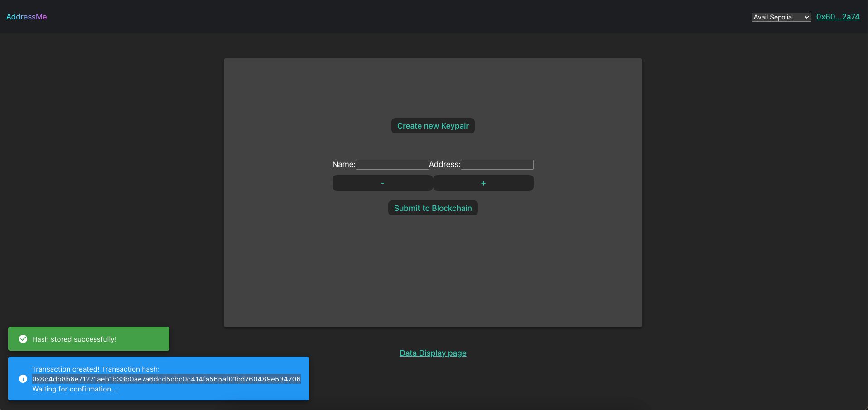Click the Transaction created! message line
Screen dimensions: 868x410
96,369
